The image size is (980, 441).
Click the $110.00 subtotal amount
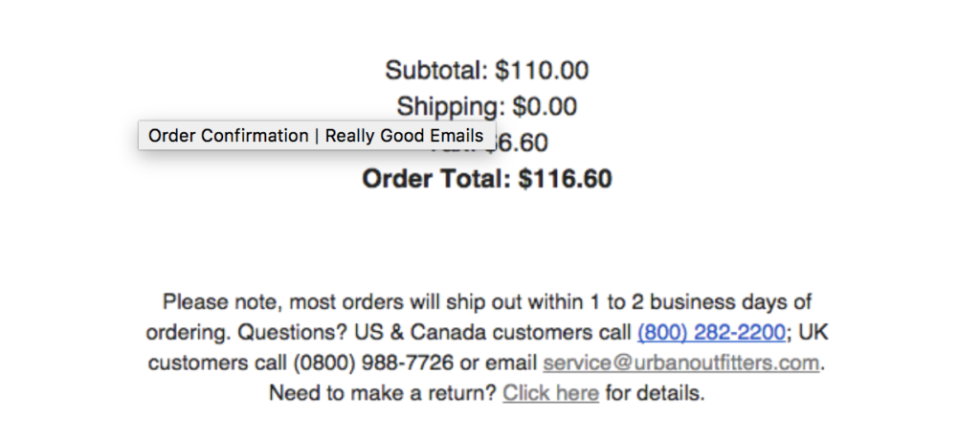tap(542, 70)
